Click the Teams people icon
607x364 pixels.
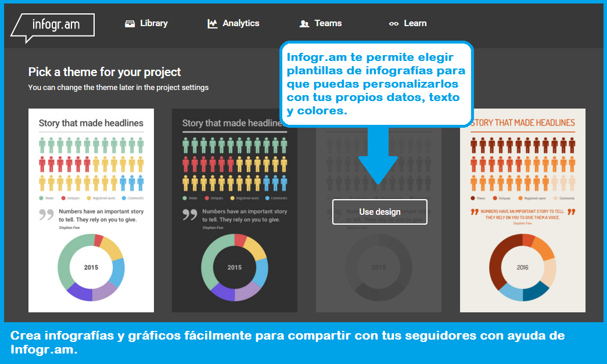(304, 24)
